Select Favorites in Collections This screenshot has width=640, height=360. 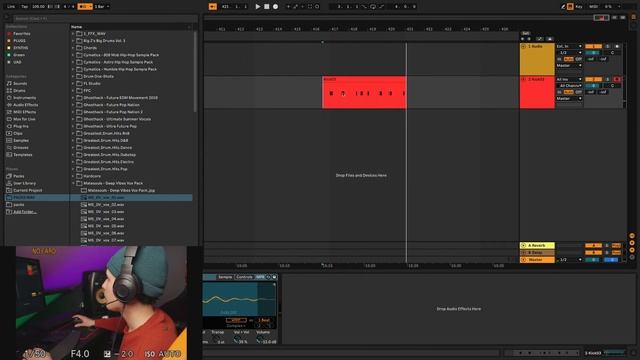22,33
